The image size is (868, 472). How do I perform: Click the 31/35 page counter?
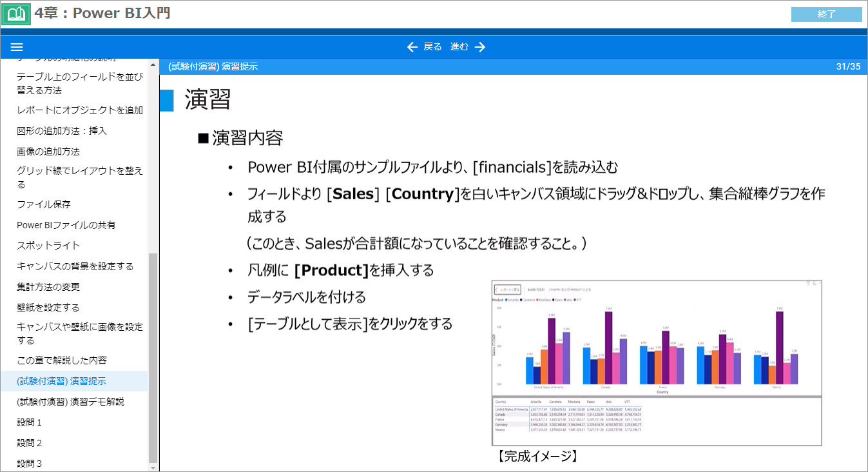[848, 66]
